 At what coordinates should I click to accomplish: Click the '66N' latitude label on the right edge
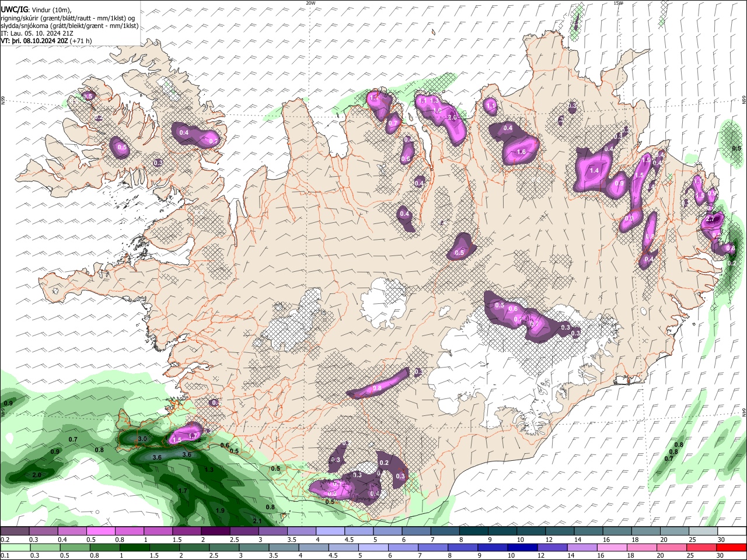[744, 100]
